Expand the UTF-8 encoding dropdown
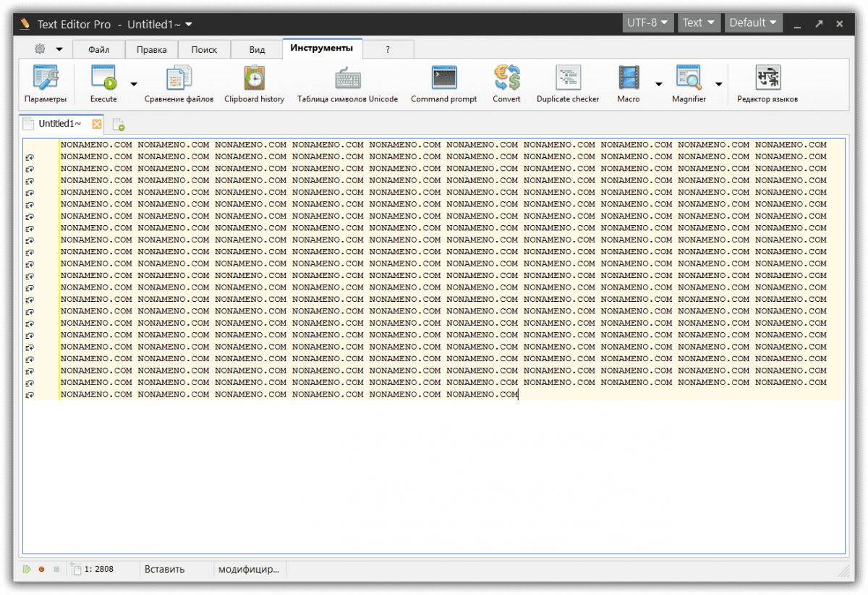 click(647, 23)
